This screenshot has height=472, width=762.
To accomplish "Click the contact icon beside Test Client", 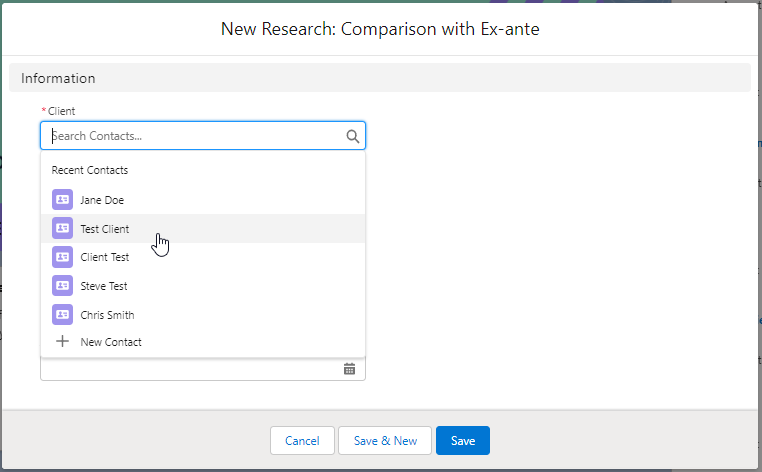I will tap(62, 229).
